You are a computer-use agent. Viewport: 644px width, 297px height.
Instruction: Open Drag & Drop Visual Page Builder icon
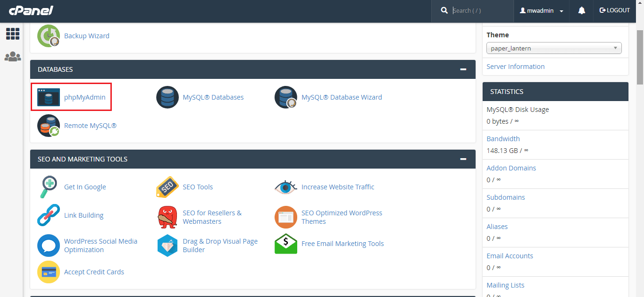[167, 246]
